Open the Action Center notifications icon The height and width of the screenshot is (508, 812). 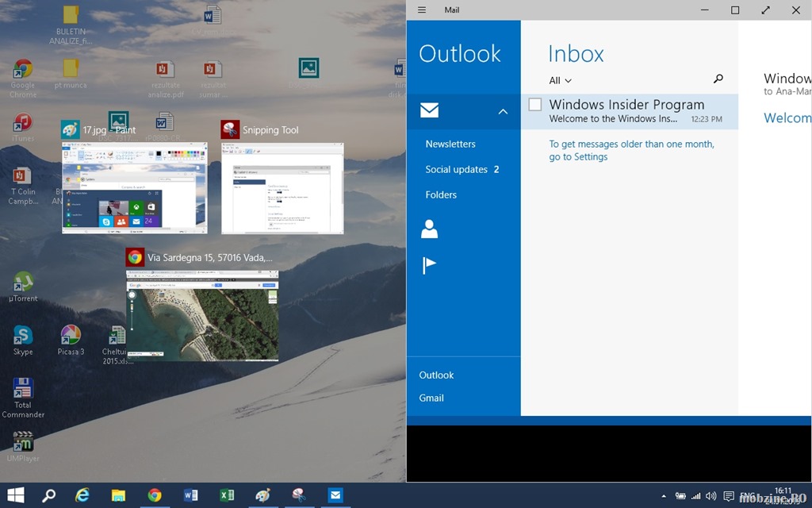[x=729, y=496]
